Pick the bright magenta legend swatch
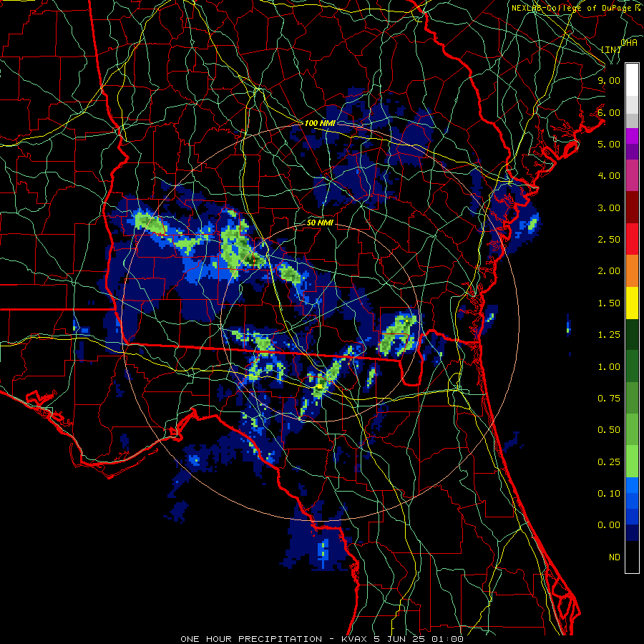This screenshot has height=644, width=644. (x=632, y=136)
